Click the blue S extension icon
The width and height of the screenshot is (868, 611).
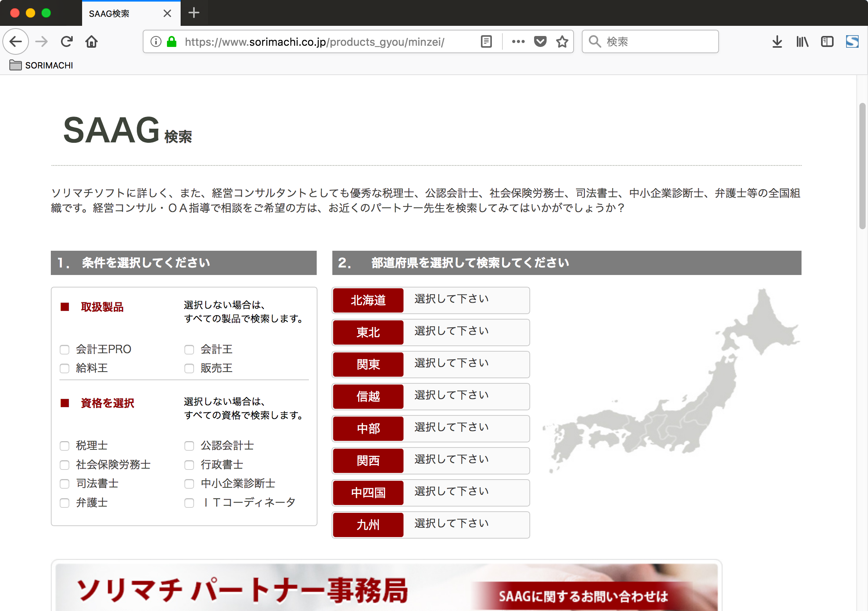click(x=852, y=41)
